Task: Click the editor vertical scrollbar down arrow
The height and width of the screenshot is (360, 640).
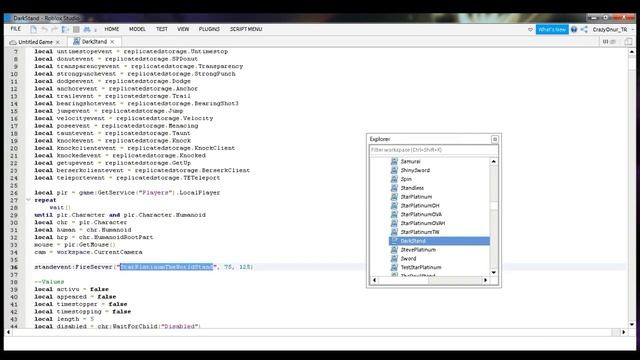Action: (x=631, y=324)
